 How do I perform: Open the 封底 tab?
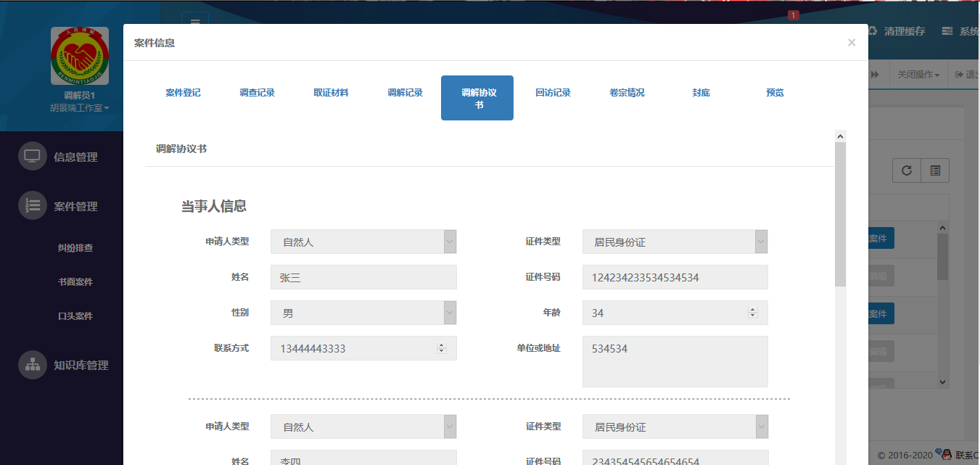pyautogui.click(x=701, y=92)
